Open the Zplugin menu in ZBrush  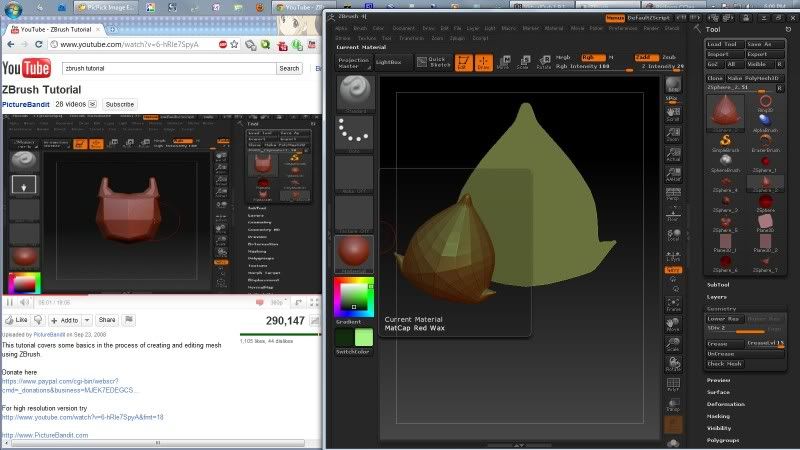pos(457,38)
